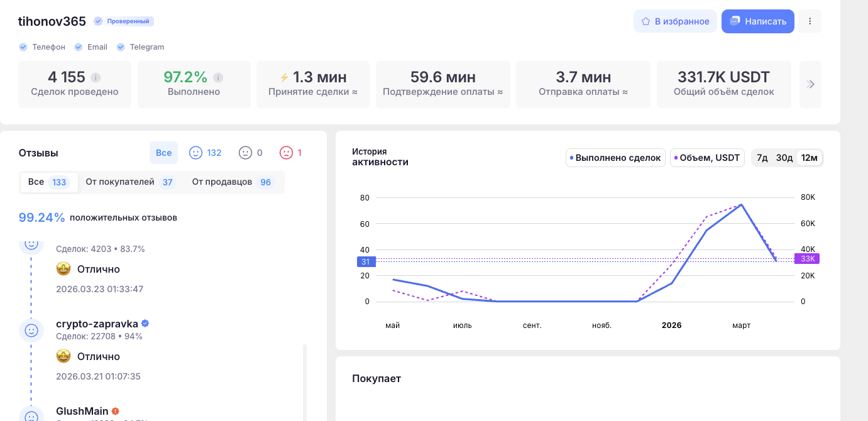Expand more stats with right chevron
The height and width of the screenshot is (421, 868).
(810, 84)
